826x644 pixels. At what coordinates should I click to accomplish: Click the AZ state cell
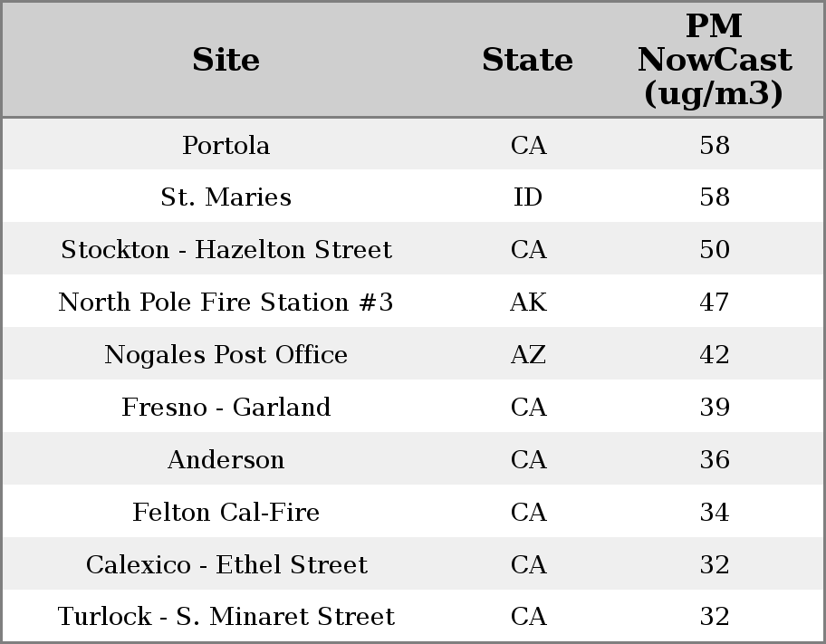528,355
